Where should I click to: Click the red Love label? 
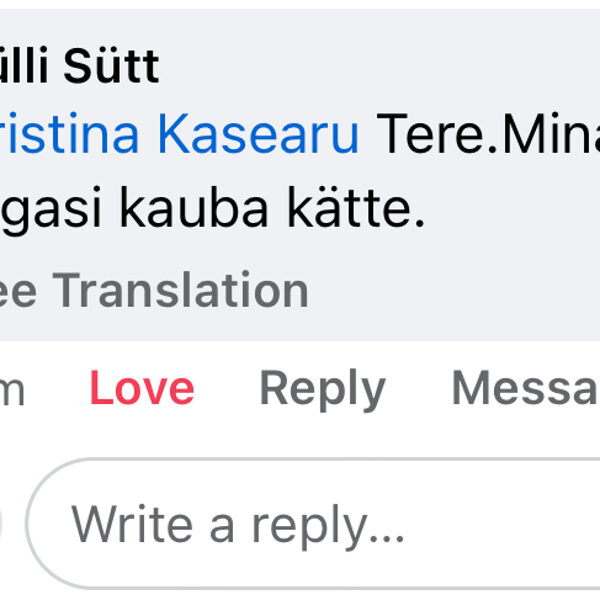click(142, 388)
